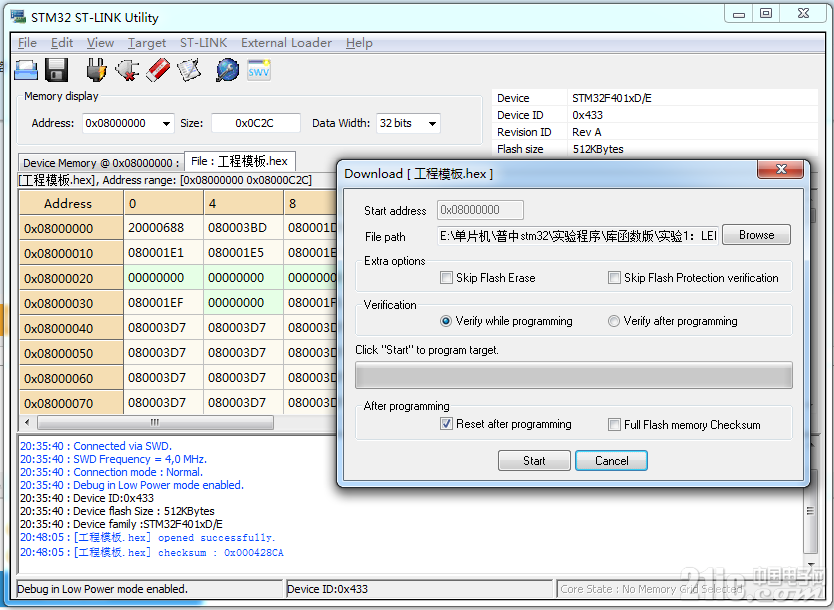
Task: Click the Start button in Download dialog
Action: (x=534, y=461)
